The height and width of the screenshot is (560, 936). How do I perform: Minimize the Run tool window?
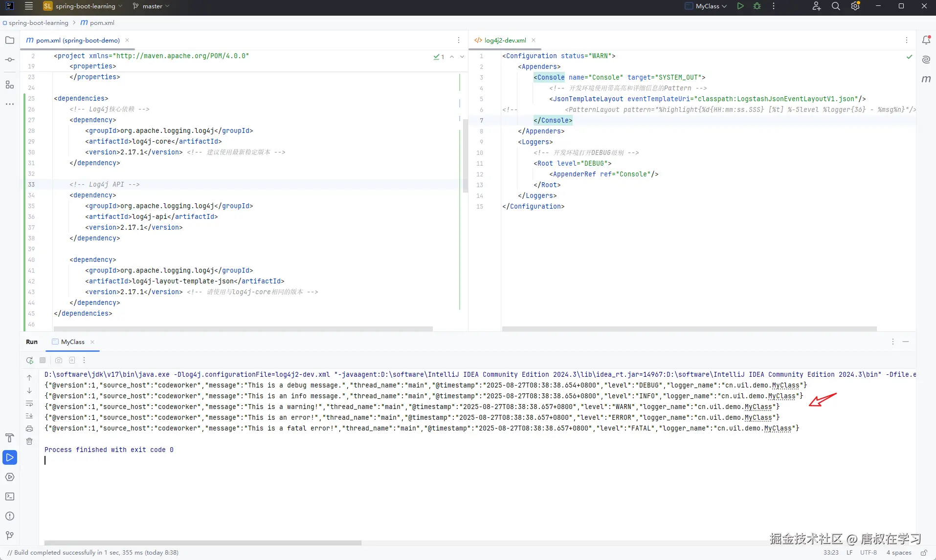point(906,342)
